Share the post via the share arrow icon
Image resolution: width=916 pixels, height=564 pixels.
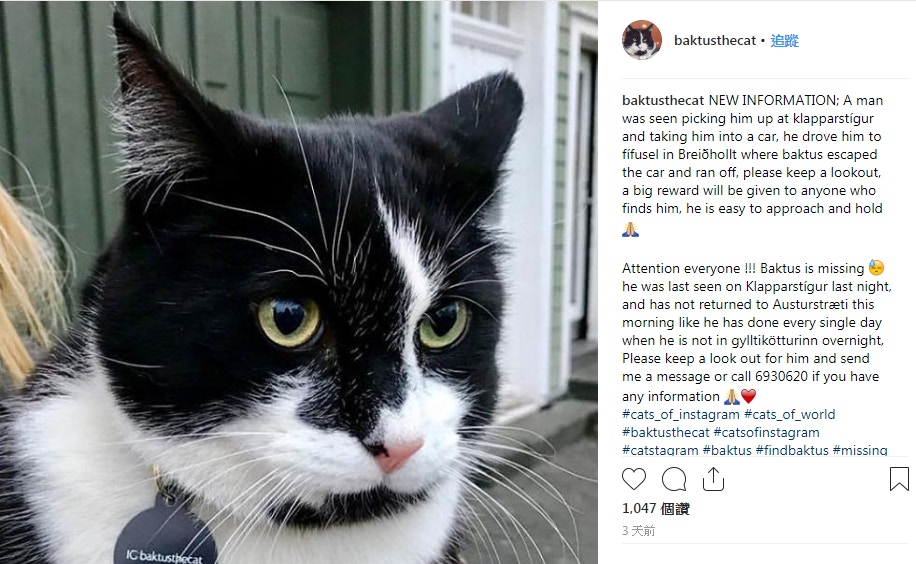click(x=713, y=479)
